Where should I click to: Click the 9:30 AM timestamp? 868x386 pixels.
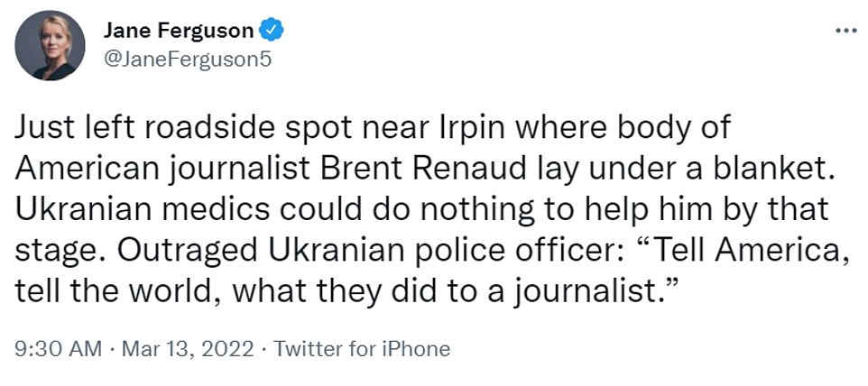tap(57, 348)
